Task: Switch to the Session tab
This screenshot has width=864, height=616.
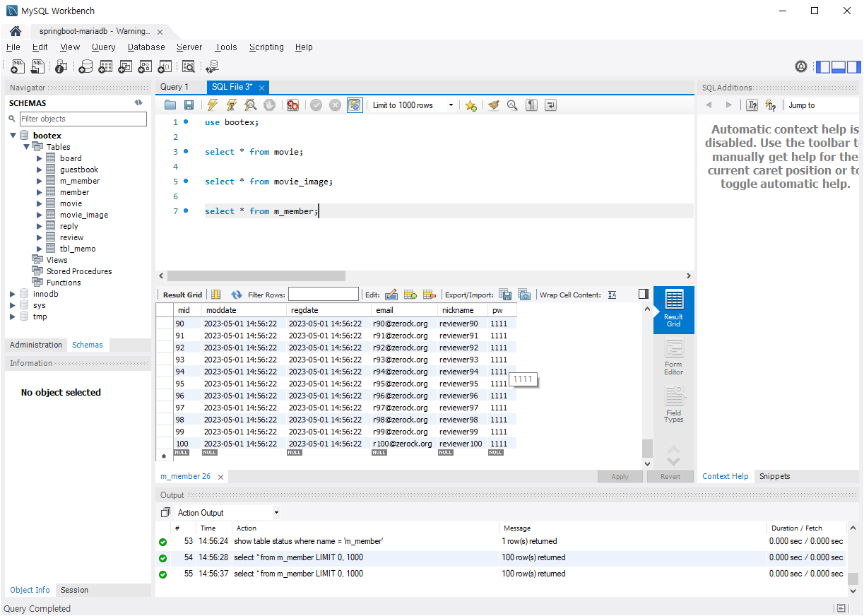Action: tap(74, 590)
